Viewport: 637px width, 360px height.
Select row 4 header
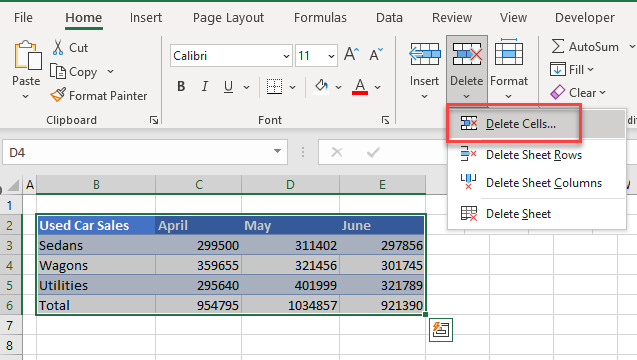tap(11, 265)
